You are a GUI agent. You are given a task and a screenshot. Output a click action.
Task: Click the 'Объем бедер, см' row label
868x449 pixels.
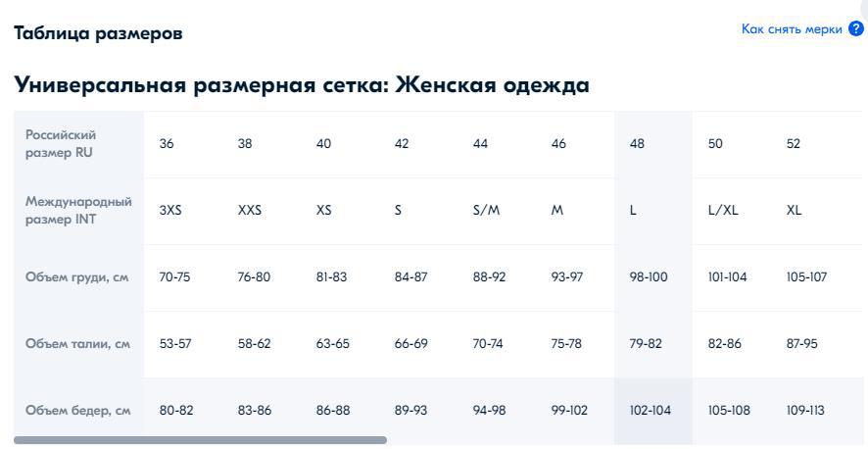[x=78, y=410]
